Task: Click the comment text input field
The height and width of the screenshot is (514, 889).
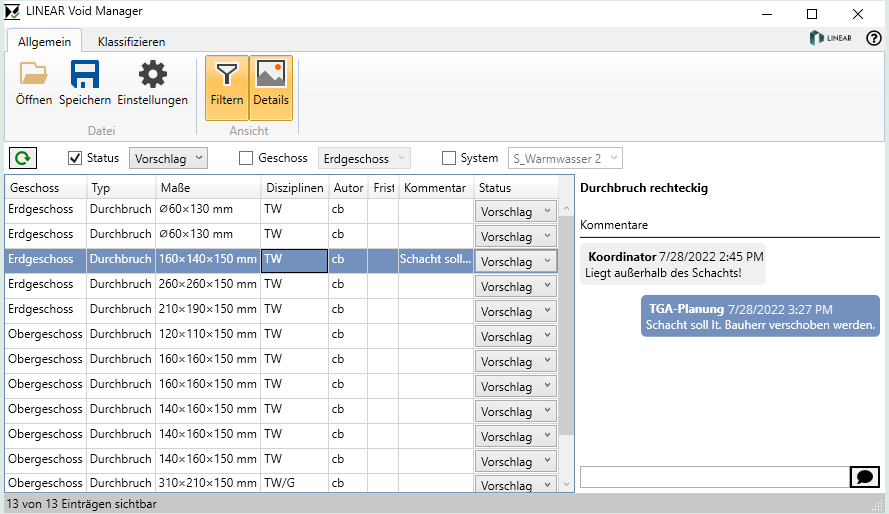Action: [x=714, y=477]
